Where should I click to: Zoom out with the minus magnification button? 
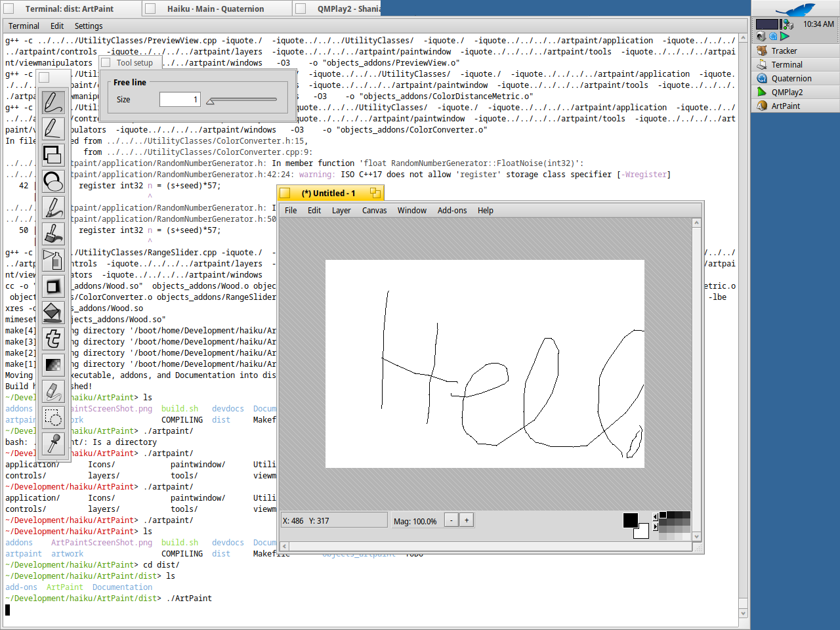(x=451, y=520)
